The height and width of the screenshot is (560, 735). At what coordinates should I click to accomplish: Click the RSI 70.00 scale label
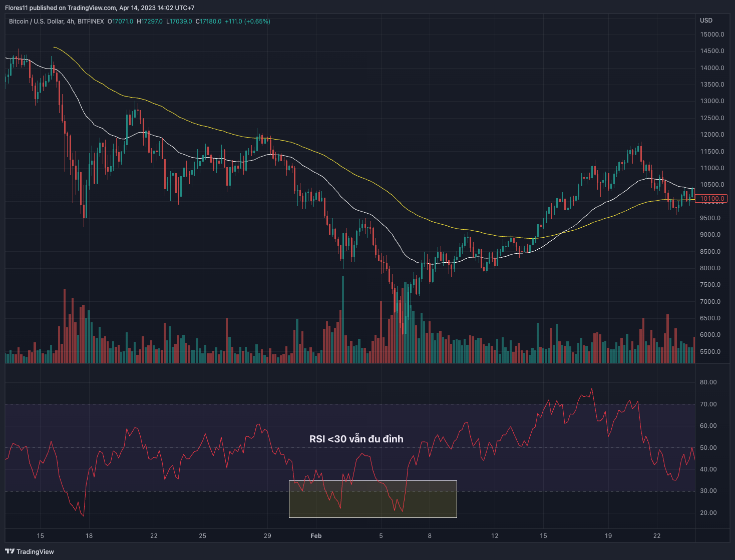coord(708,404)
